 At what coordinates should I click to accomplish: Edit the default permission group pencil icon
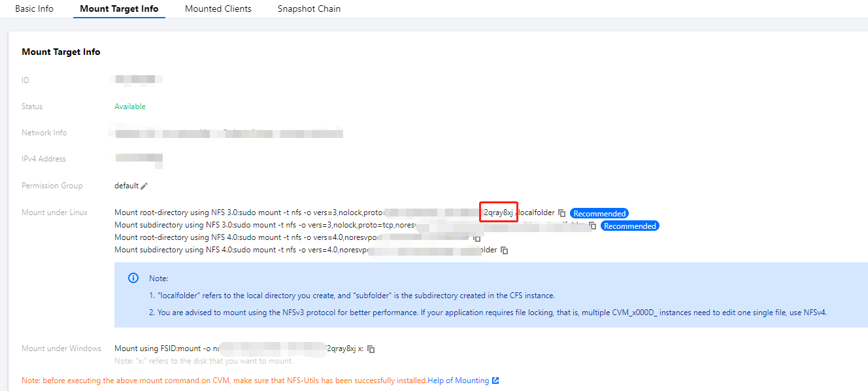point(144,186)
